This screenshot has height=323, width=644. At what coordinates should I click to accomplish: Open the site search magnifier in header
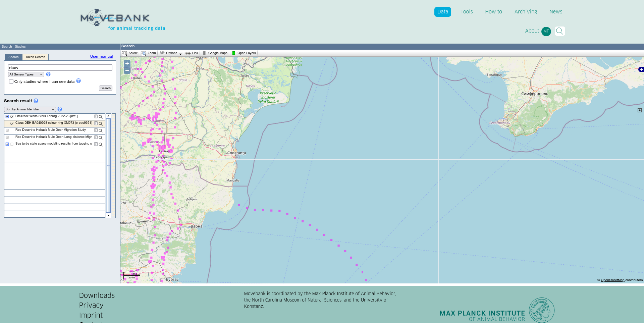559,31
